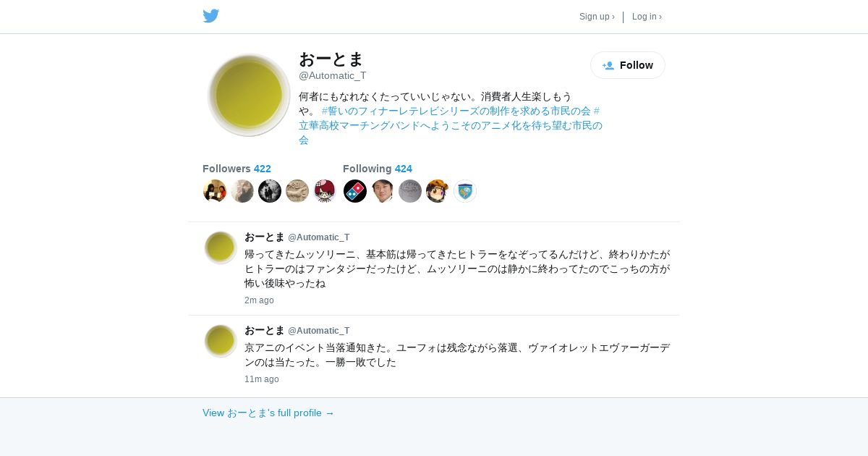This screenshot has width=868, height=456.
Task: Open the black-and-white silhouette follower avatar
Action: pyautogui.click(x=270, y=191)
